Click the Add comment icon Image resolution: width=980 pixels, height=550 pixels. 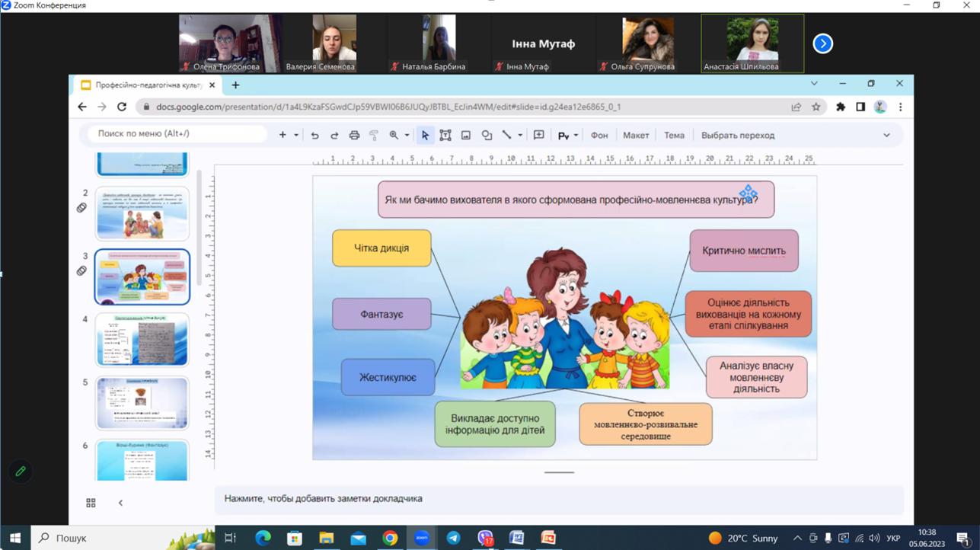click(x=539, y=136)
